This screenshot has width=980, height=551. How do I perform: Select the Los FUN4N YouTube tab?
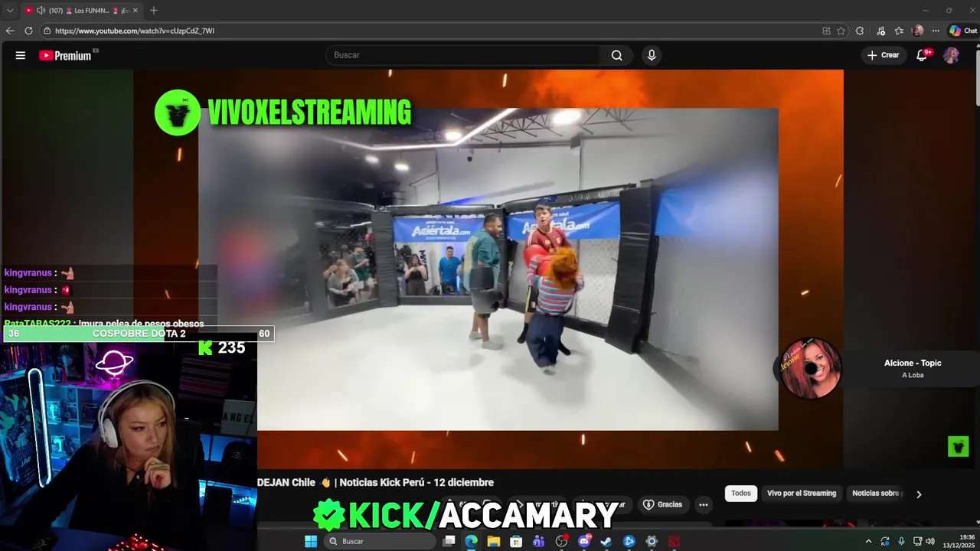click(x=81, y=11)
